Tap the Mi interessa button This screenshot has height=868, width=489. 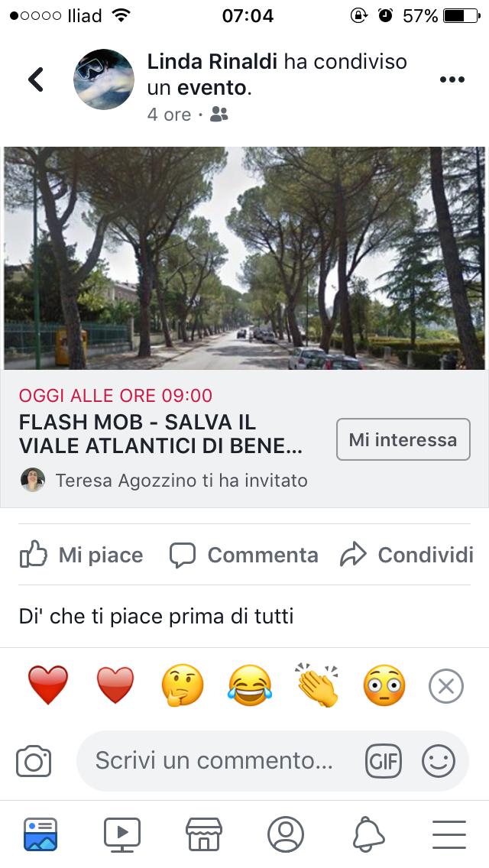(403, 439)
